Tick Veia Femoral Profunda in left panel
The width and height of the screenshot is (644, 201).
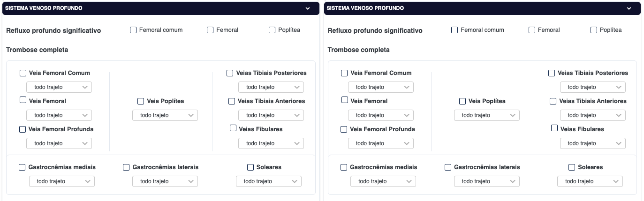coord(22,129)
